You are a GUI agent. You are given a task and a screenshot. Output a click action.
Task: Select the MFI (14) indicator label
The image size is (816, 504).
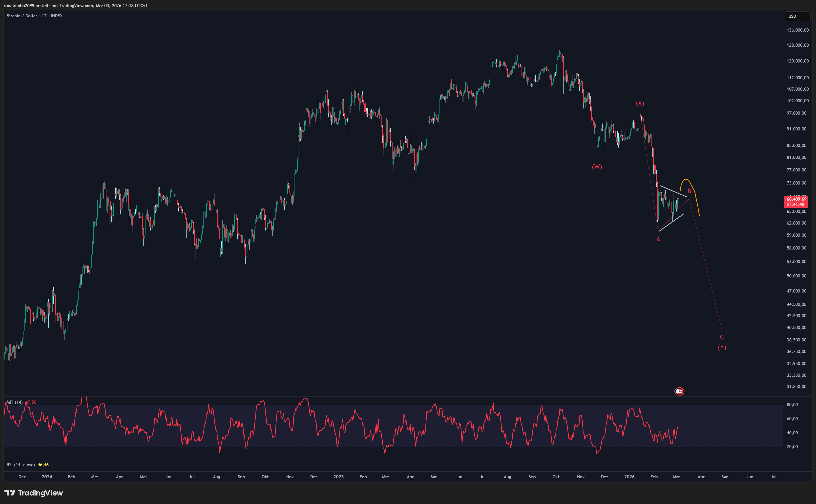(15, 402)
